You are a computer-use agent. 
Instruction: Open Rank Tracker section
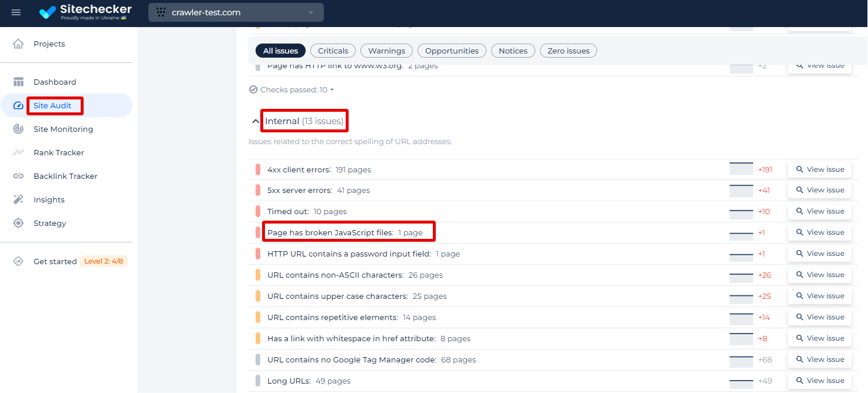[59, 152]
